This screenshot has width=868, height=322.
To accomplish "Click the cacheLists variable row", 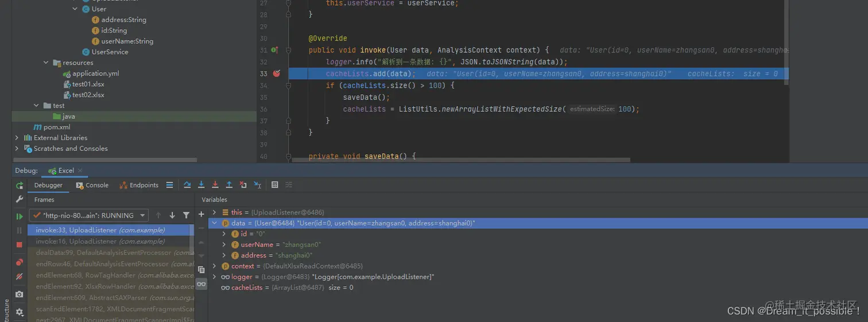I will tap(537, 288).
